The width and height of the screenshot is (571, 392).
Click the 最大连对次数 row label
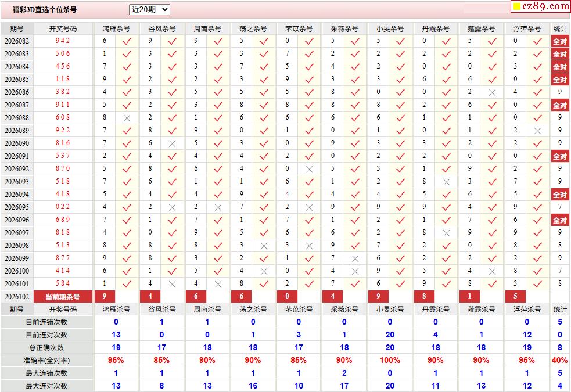click(46, 386)
